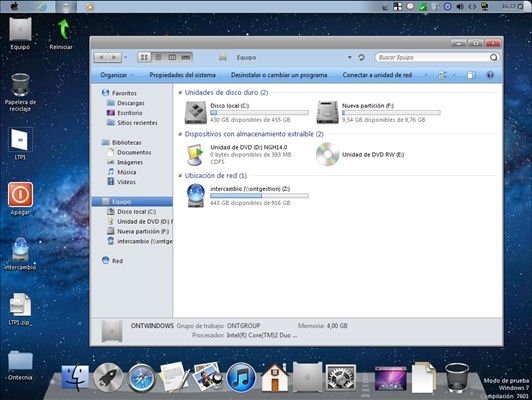Open the house Home dock icon
This screenshot has width=532, height=400.
[274, 377]
